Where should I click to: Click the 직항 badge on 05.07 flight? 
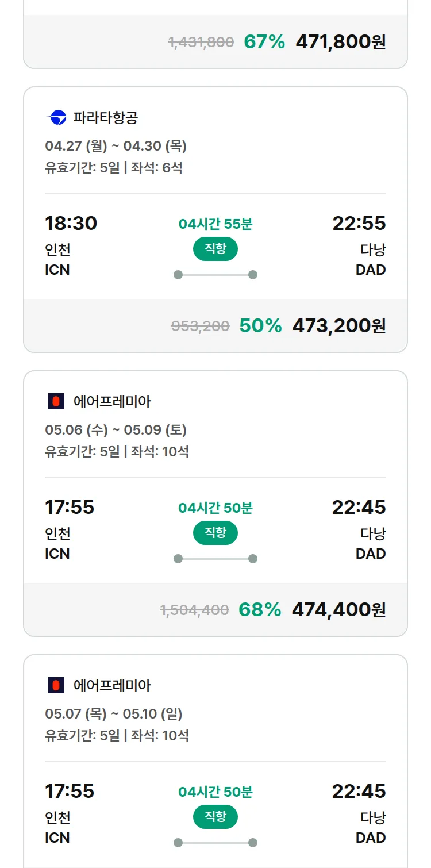pyautogui.click(x=215, y=817)
